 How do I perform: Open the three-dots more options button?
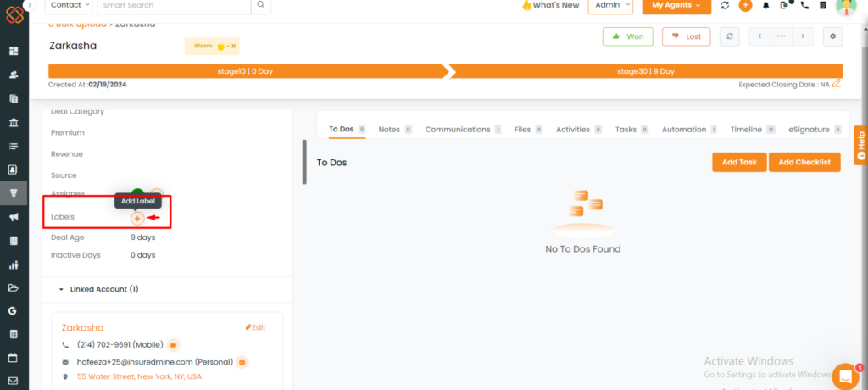coord(781,36)
